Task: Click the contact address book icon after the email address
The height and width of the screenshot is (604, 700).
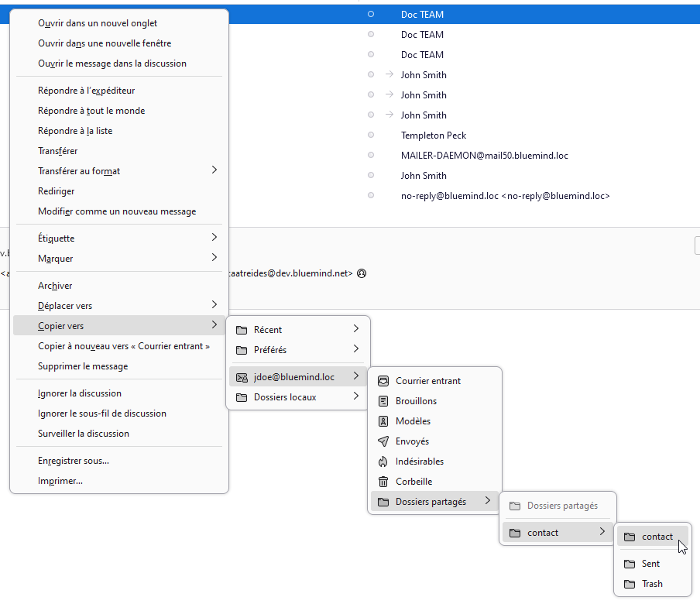Action: coord(362,273)
